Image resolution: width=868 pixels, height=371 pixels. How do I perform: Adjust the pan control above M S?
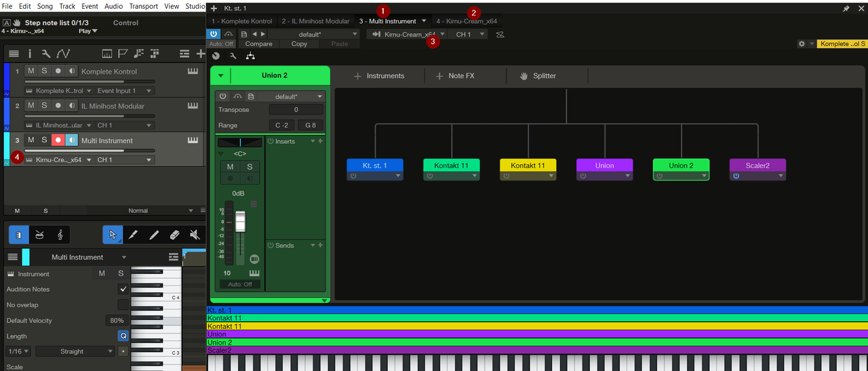point(240,142)
